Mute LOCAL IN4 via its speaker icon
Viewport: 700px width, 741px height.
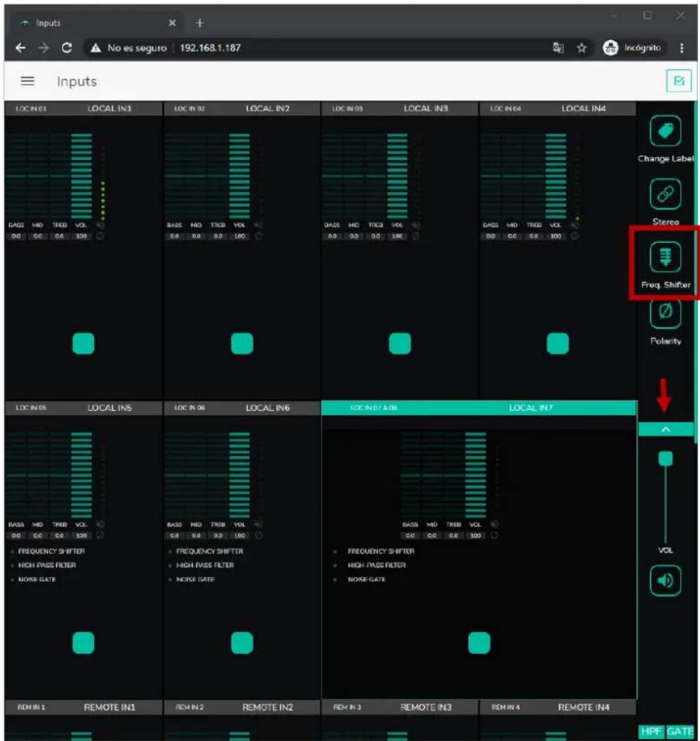tap(574, 225)
